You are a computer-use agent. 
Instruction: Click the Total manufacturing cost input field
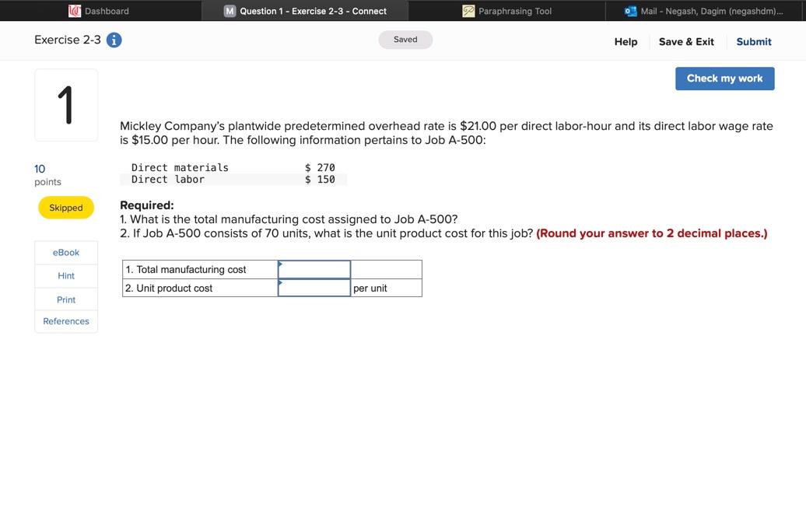[314, 268]
